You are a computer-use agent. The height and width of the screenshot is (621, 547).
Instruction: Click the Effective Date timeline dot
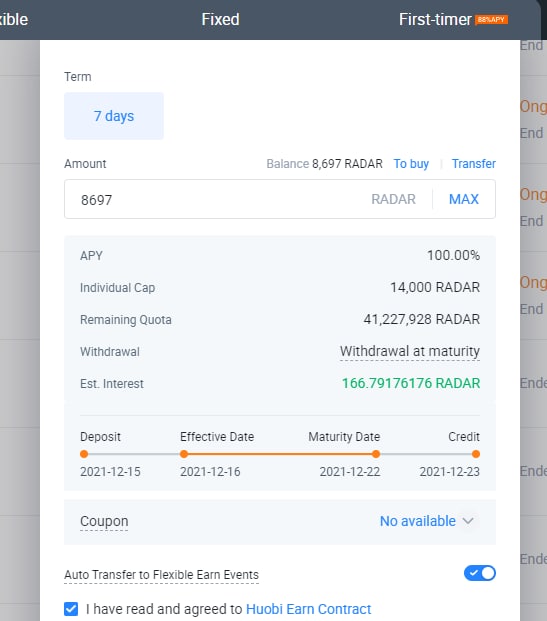click(x=184, y=454)
